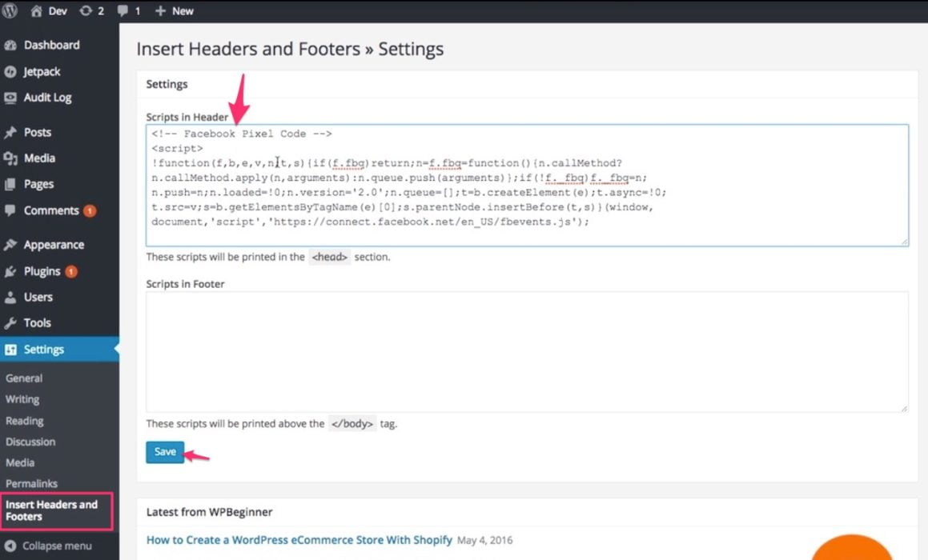928x560 pixels.
Task: Open the Dev site home icon
Action: (x=36, y=11)
